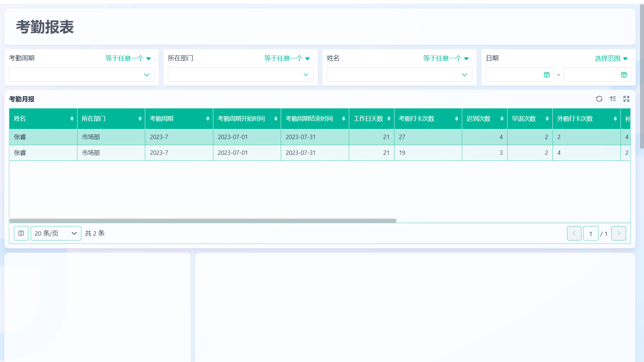Image resolution: width=644 pixels, height=362 pixels.
Task: Go to the previous page
Action: pos(574,233)
